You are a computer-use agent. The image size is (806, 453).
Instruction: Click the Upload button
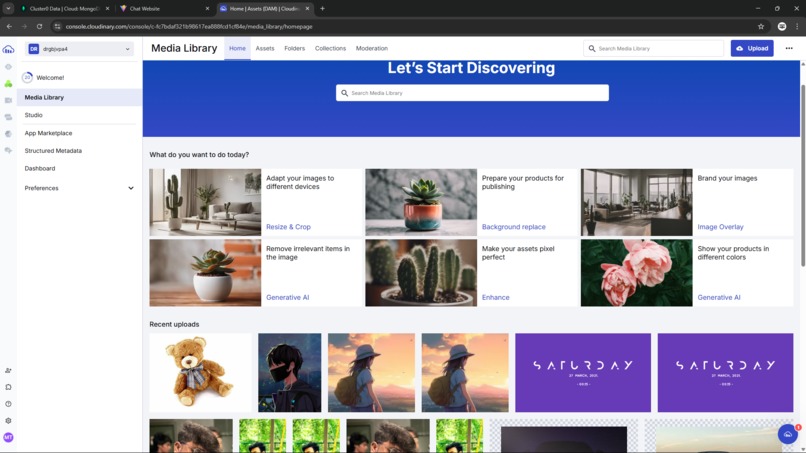click(x=752, y=48)
